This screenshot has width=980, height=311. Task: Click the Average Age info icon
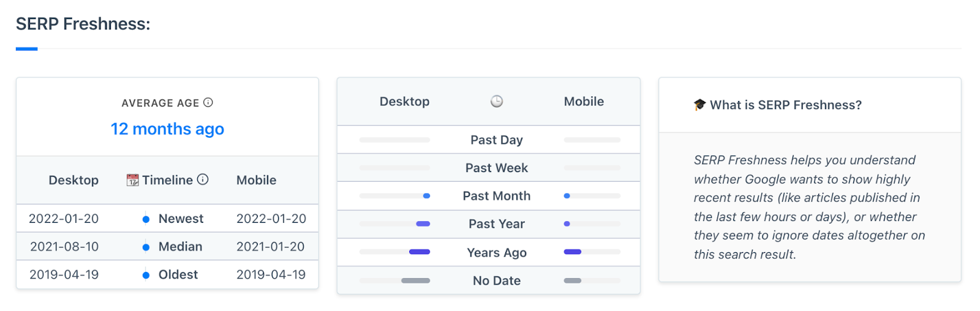[208, 102]
